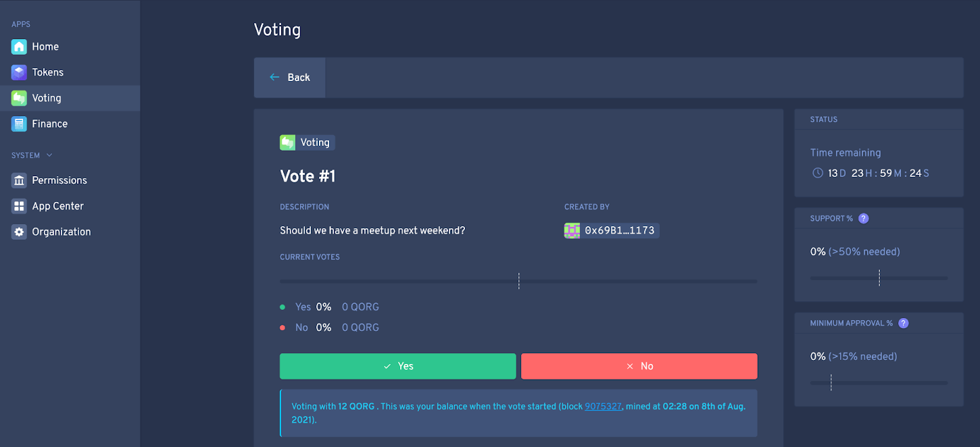Select the Permissions icon
Image resolution: width=980 pixels, height=447 pixels.
coord(19,180)
